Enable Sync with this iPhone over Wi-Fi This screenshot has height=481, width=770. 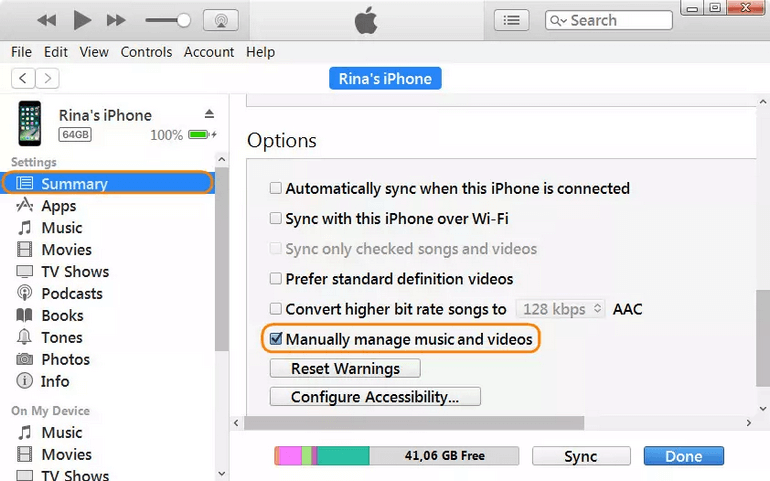[275, 218]
